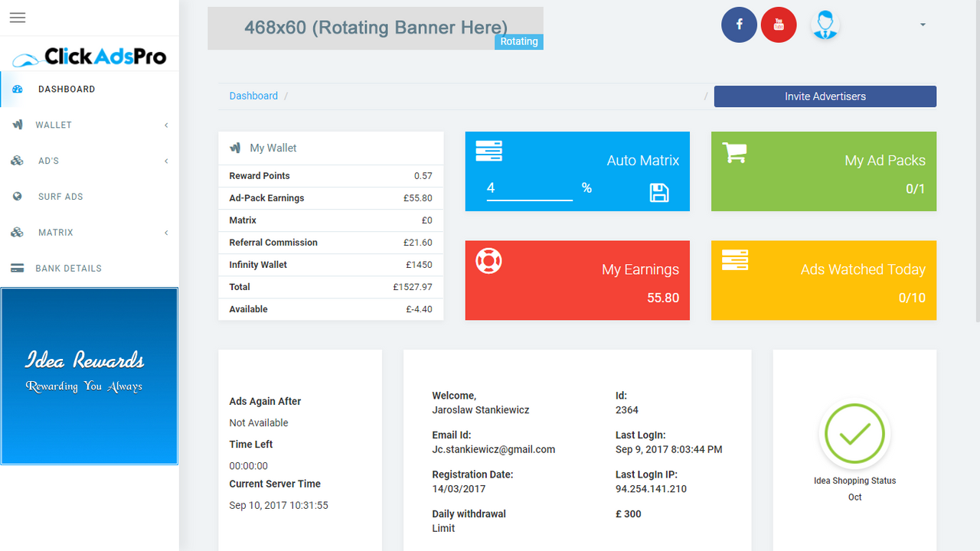
Task: Click the Matrix sidebar icon
Action: [17, 233]
